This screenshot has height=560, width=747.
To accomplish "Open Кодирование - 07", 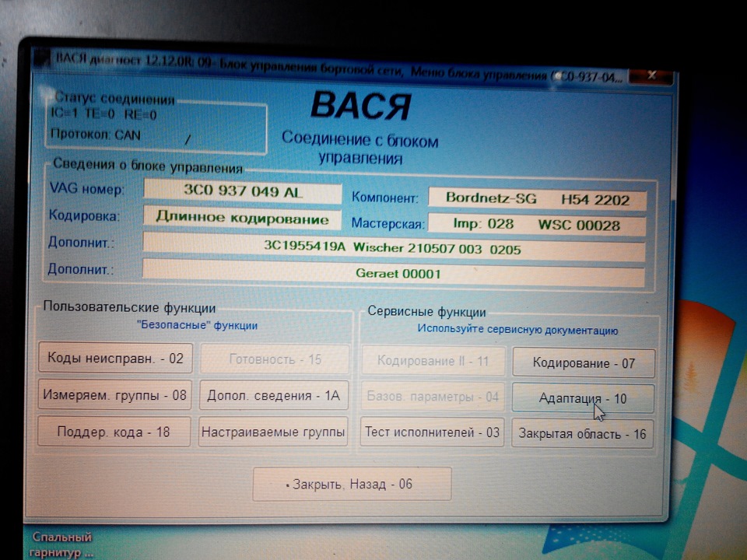I will pos(584,363).
